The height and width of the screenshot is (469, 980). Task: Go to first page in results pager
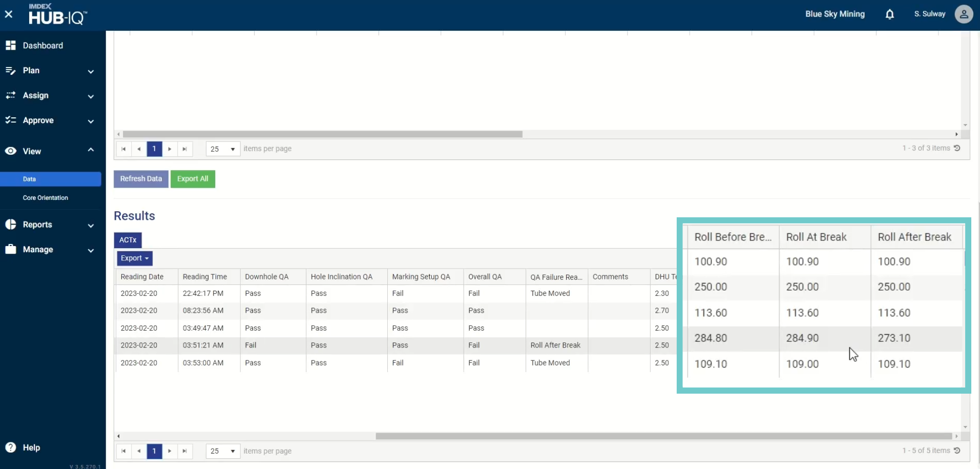[123, 451]
